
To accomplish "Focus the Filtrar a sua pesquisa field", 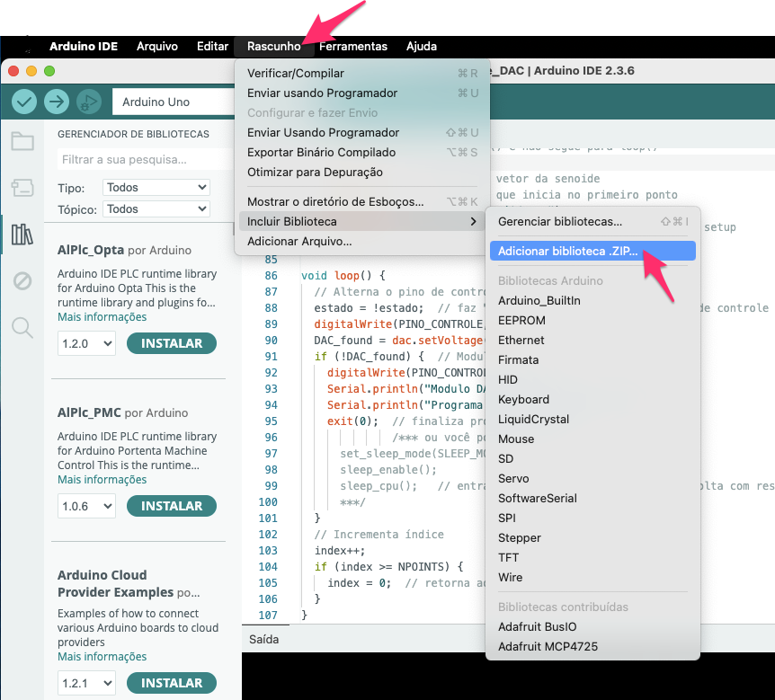I will (x=145, y=160).
